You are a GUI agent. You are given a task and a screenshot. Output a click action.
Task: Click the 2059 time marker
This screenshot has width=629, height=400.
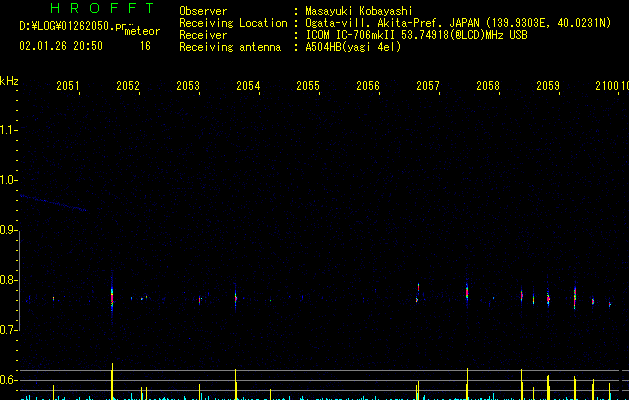click(x=548, y=85)
